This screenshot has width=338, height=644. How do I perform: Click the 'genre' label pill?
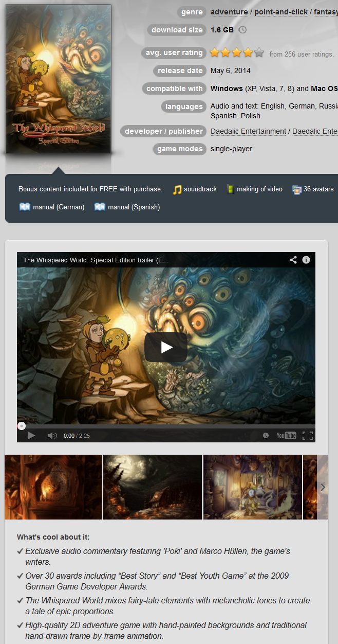point(192,12)
